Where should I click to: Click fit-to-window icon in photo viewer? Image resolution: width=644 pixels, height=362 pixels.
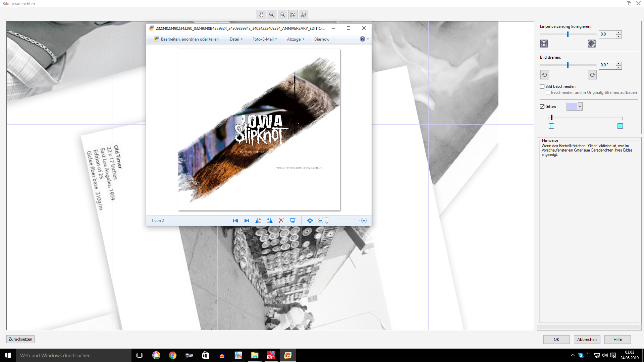[x=310, y=221]
